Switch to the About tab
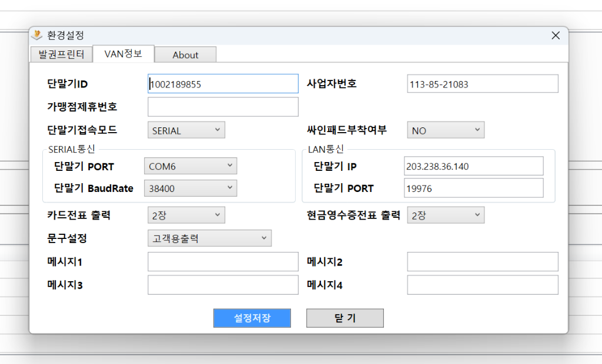Image resolution: width=602 pixels, height=364 pixels. coord(185,55)
